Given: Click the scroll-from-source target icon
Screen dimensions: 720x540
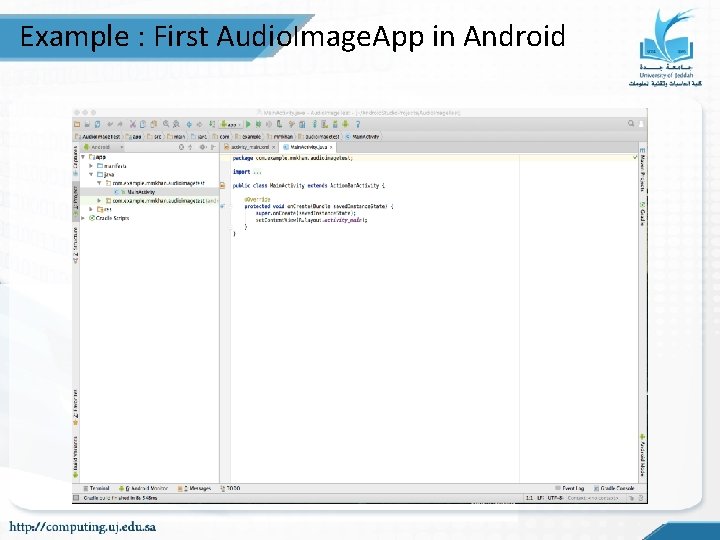Looking at the screenshot, I should coord(181,147).
